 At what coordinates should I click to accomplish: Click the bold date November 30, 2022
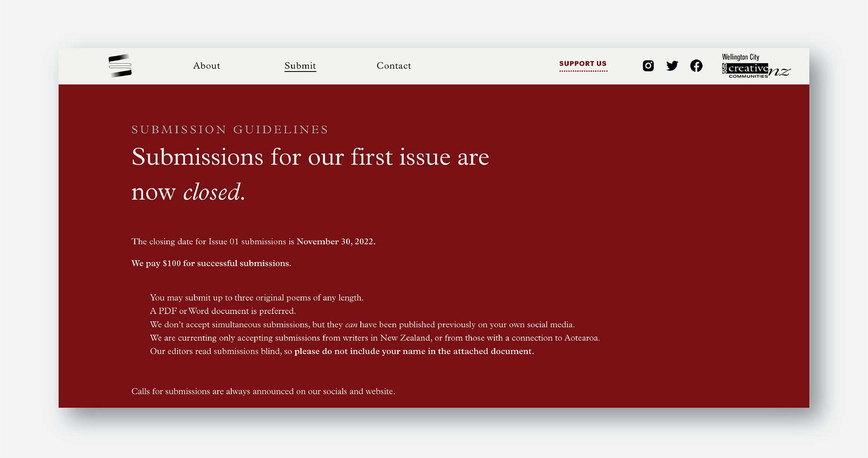point(336,242)
